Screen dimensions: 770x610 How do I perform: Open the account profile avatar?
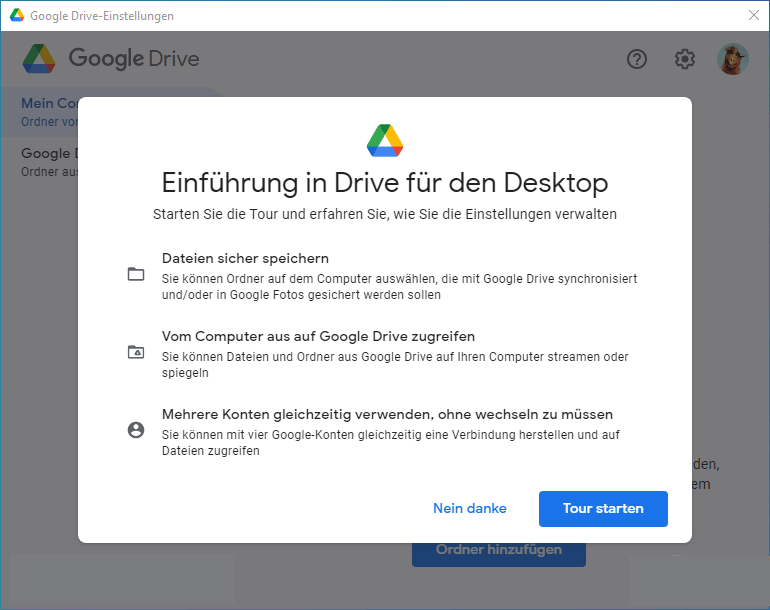(x=733, y=59)
